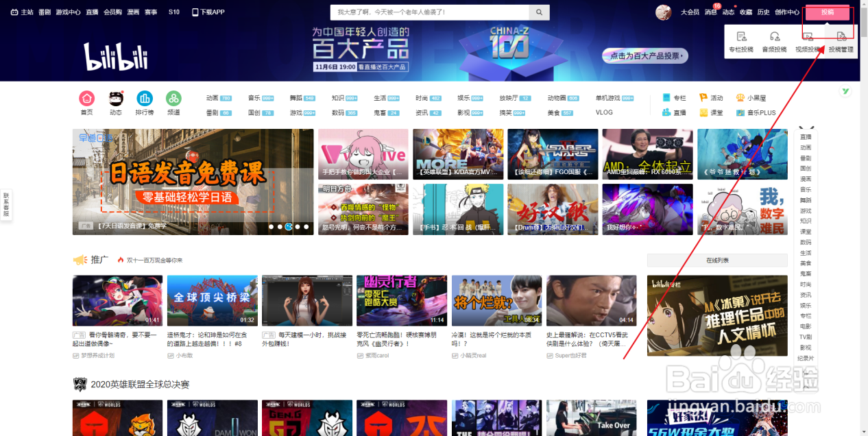Screen dimensions: 868x436
Task: Open 主站 with TV icon
Action: [22, 12]
